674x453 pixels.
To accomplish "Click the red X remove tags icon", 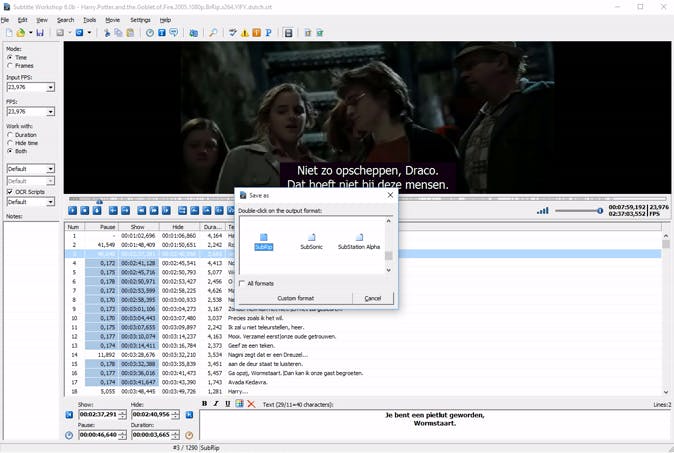I will click(251, 404).
